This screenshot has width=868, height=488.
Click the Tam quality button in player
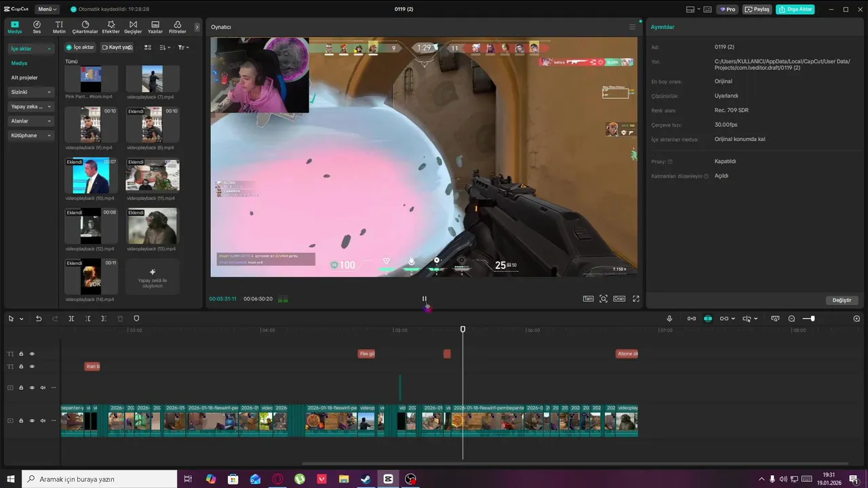[x=589, y=299]
